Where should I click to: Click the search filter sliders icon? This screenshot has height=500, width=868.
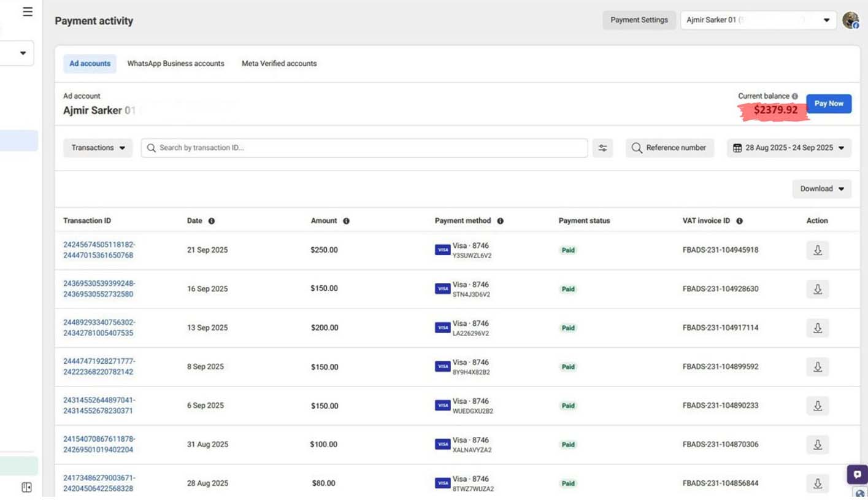602,148
